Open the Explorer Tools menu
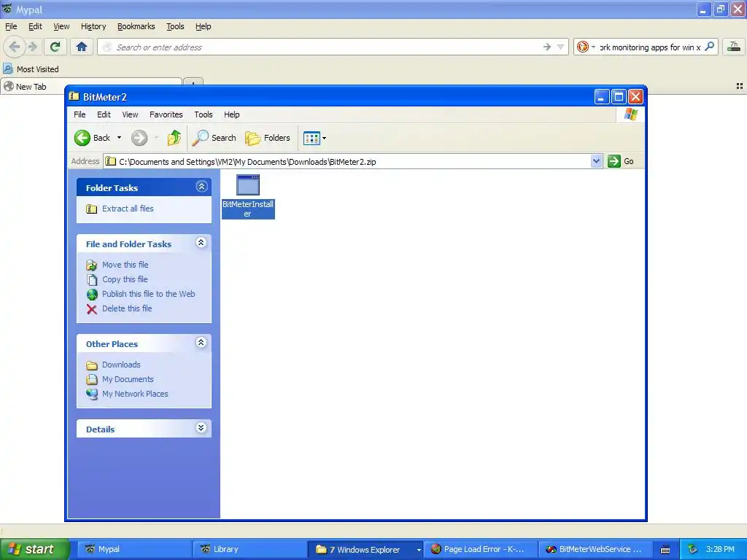 tap(203, 114)
